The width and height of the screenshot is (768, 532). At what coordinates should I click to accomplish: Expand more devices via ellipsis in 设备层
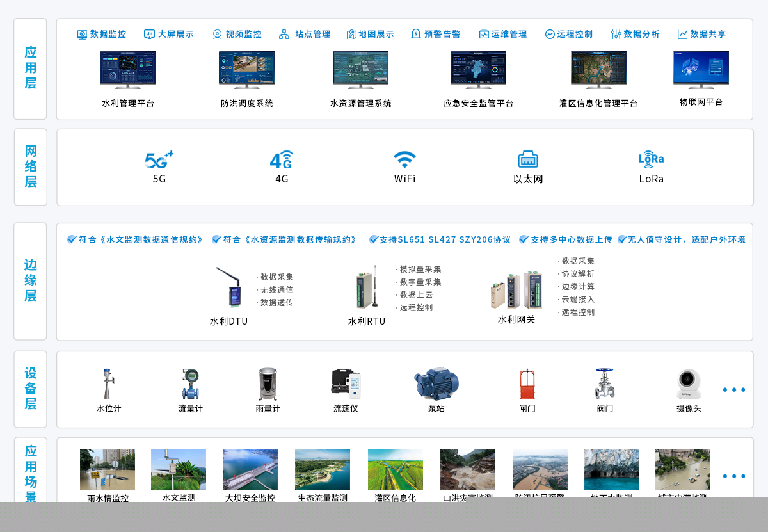pos(733,390)
